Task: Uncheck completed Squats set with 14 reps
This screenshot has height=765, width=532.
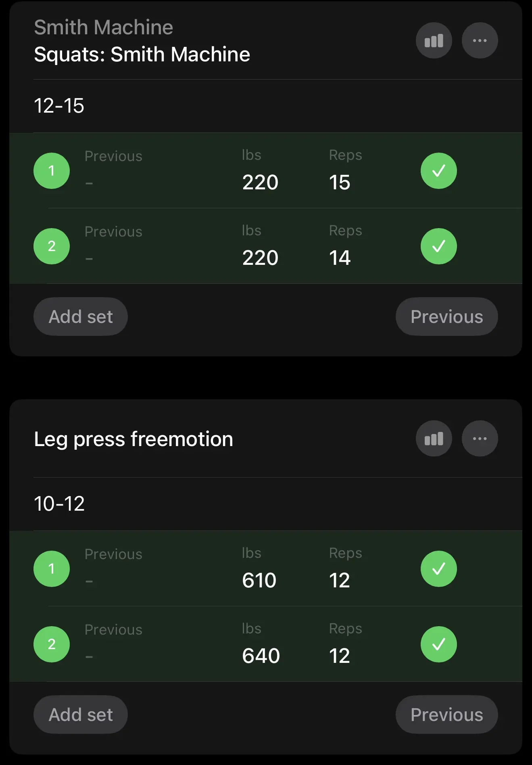Action: pyautogui.click(x=438, y=246)
